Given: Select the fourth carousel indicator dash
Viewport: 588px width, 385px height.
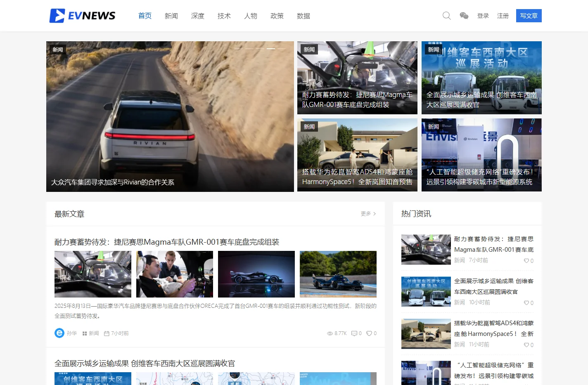Looking at the screenshot, I should click(x=271, y=49).
